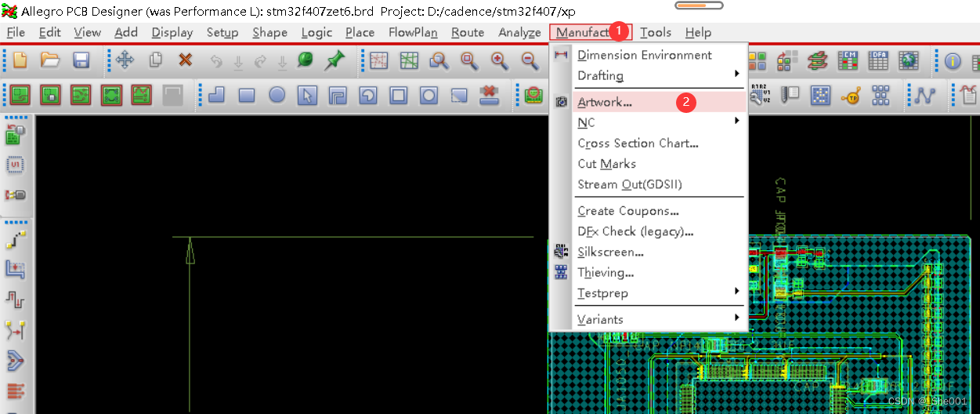This screenshot has height=414, width=980.
Task: Click the Open folder toolbar icon
Action: pyautogui.click(x=50, y=60)
